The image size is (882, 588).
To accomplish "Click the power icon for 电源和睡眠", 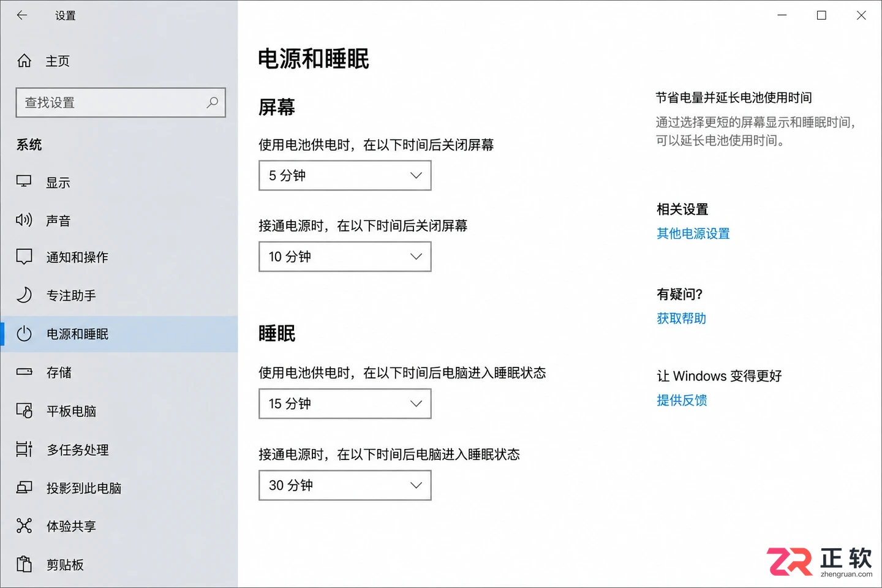I will click(x=24, y=334).
